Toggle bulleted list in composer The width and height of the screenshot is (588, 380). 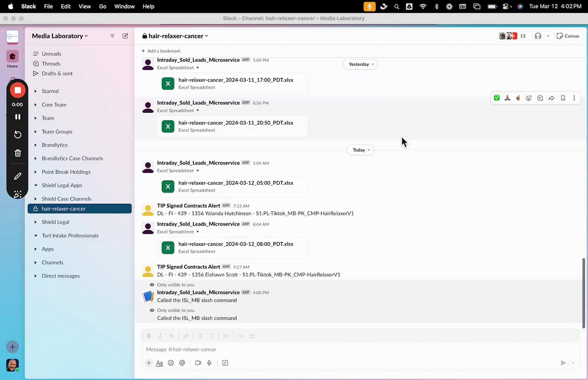pos(212,336)
